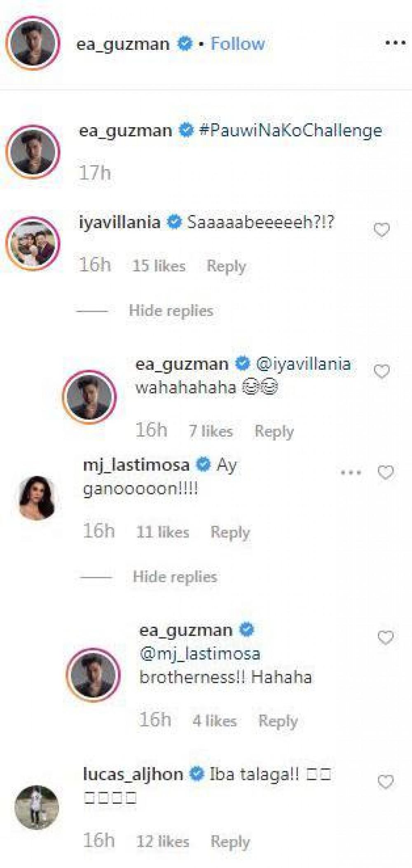Open the @iyavillania mention in reply

(x=303, y=364)
